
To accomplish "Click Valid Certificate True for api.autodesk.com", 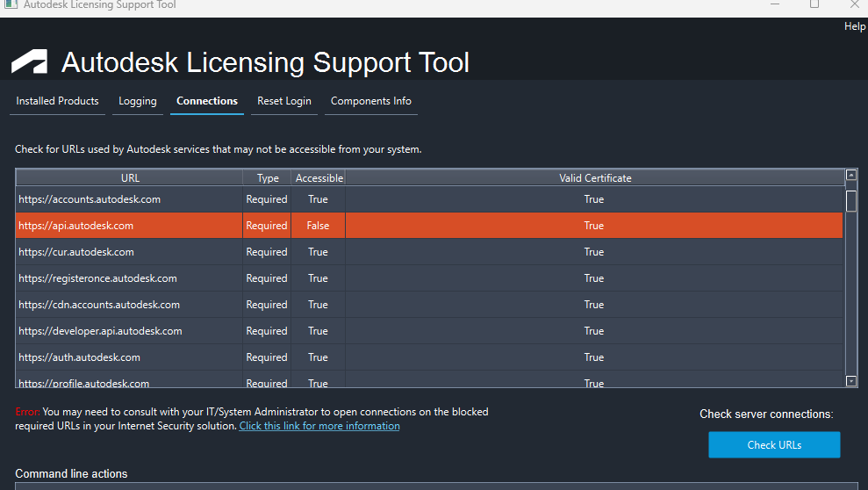I will click(594, 226).
